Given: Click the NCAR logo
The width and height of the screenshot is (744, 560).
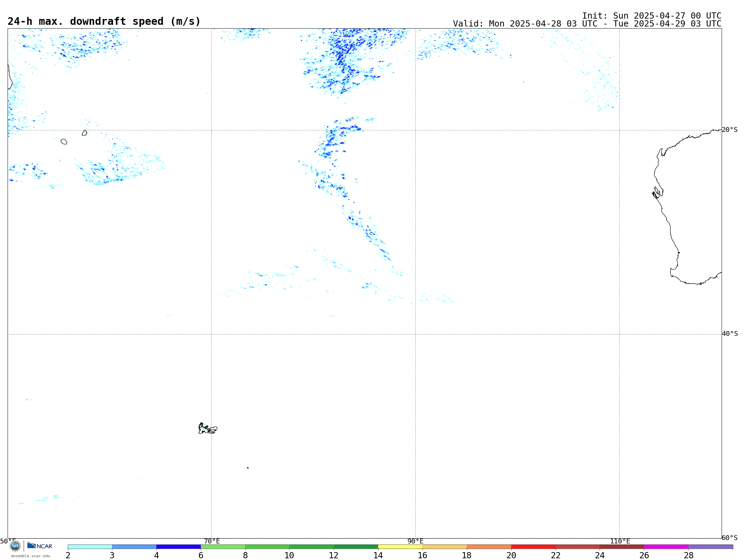Looking at the screenshot, I should pyautogui.click(x=40, y=546).
